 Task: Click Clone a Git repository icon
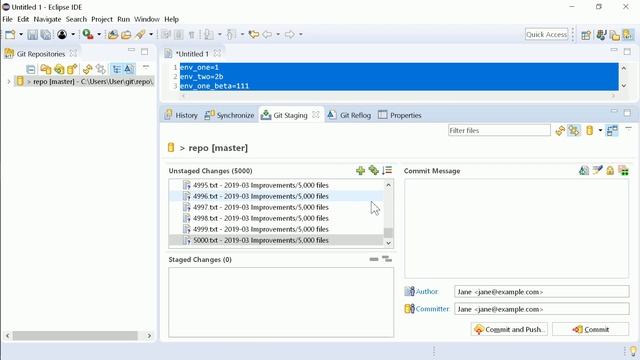click(x=59, y=69)
